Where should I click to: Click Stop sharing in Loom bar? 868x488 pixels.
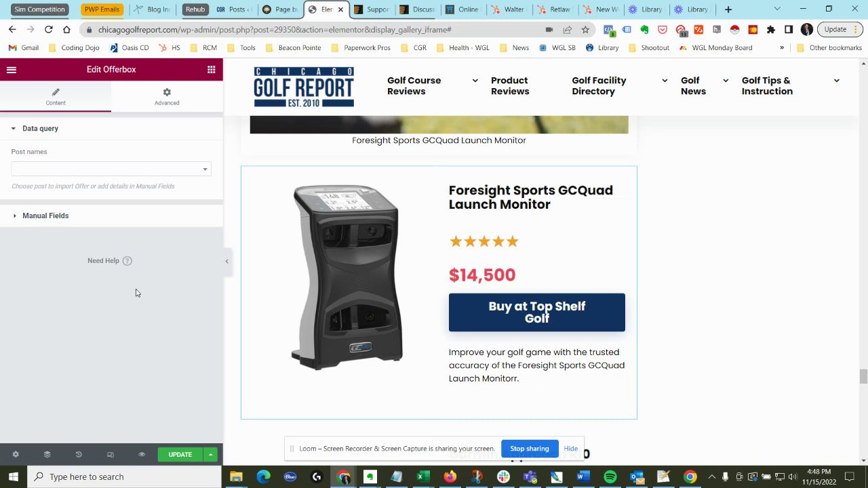pos(530,449)
